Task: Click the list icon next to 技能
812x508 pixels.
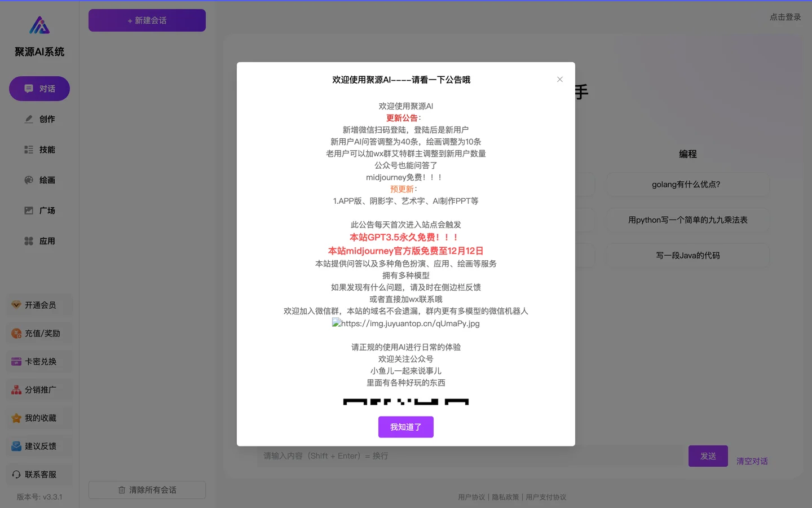Action: 29,150
